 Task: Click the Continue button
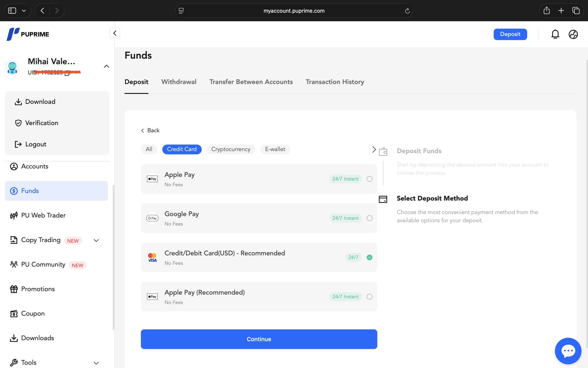point(259,339)
